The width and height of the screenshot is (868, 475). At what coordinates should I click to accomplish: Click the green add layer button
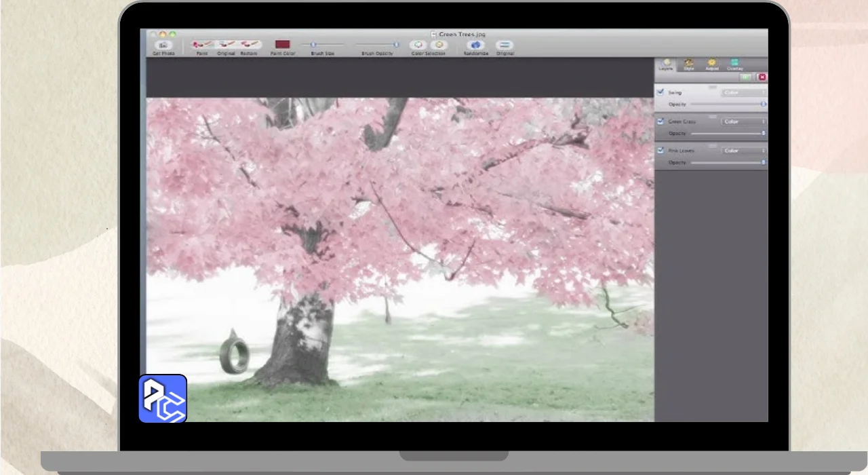(746, 77)
